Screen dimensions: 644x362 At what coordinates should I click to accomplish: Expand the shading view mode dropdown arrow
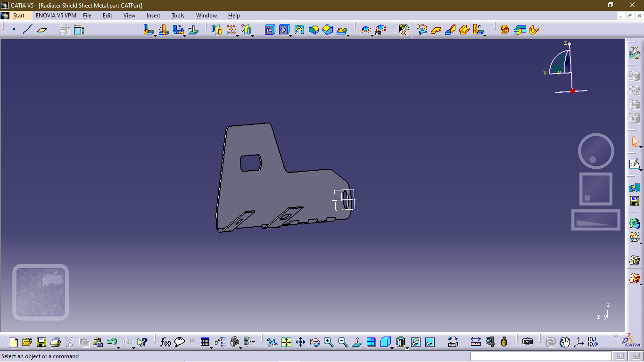coord(406,348)
